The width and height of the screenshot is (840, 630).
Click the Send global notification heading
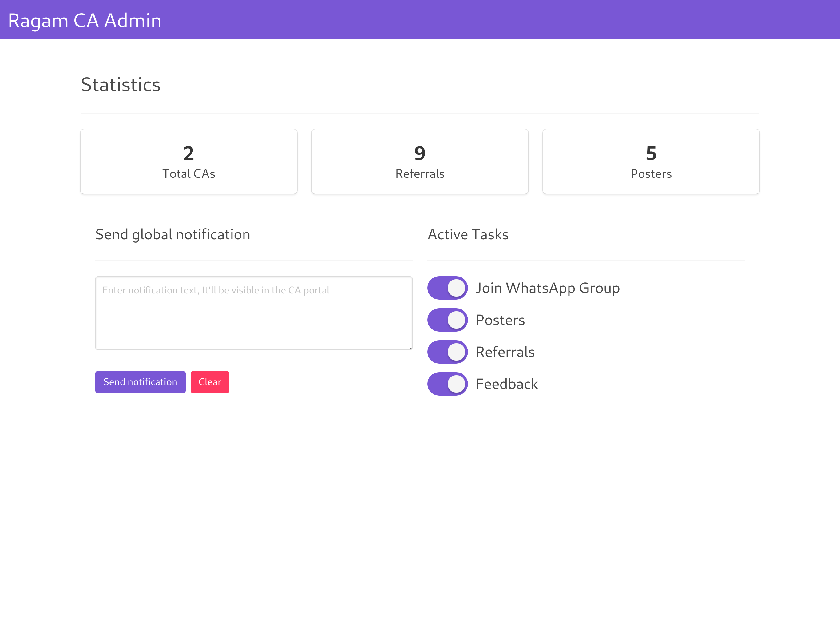173,234
